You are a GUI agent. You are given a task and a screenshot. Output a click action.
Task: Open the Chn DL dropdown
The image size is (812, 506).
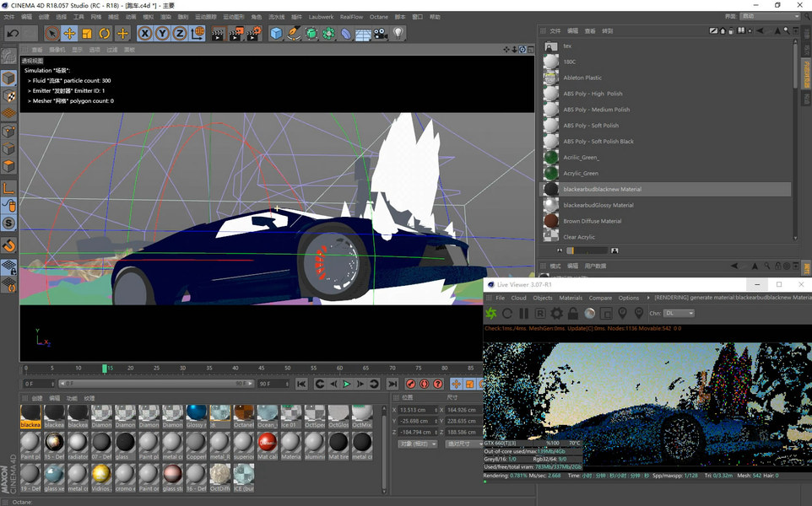click(679, 313)
